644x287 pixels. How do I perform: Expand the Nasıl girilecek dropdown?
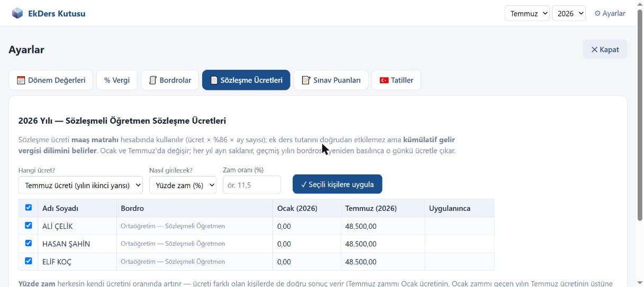point(183,185)
